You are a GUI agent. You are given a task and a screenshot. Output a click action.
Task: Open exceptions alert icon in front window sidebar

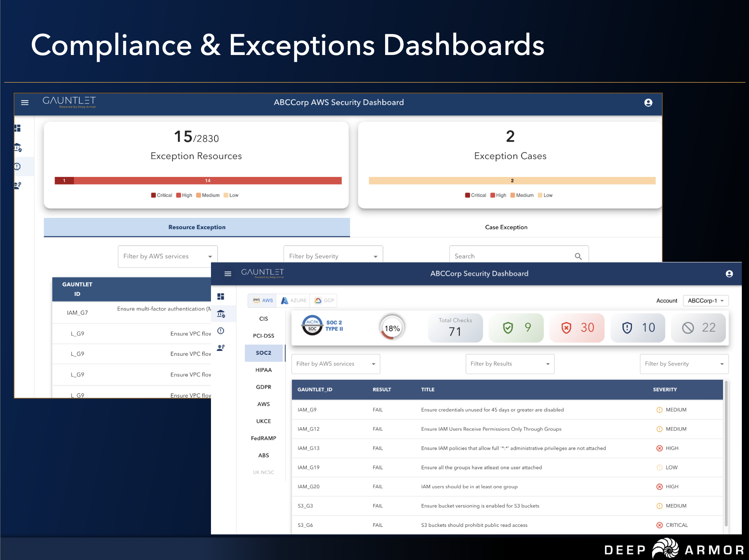pyautogui.click(x=221, y=331)
